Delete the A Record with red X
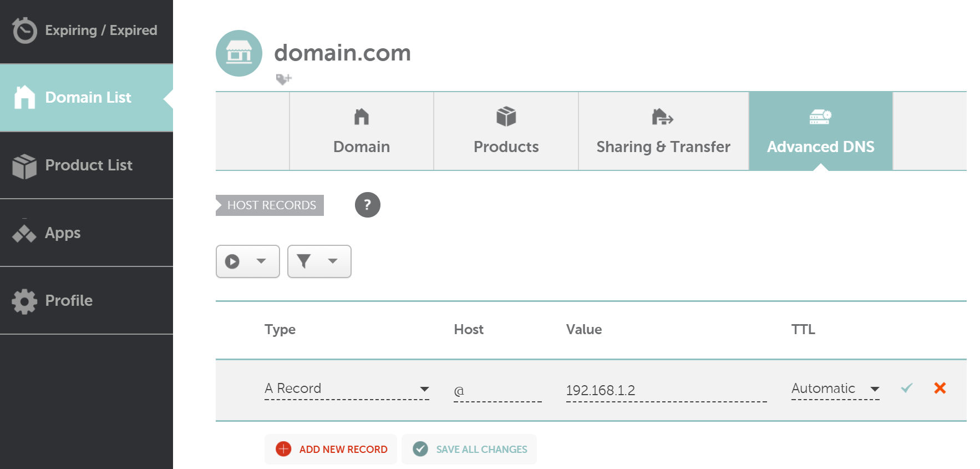Viewport: 980px width, 469px height. tap(940, 388)
